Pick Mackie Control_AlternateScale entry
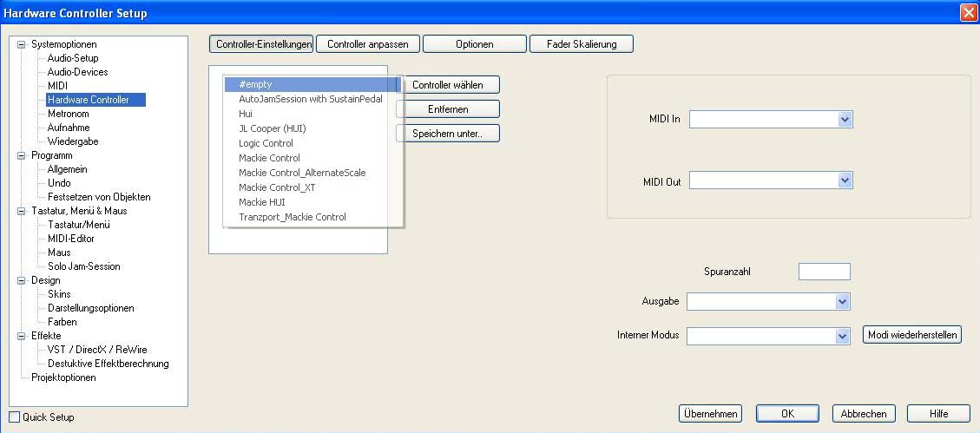Image resolution: width=980 pixels, height=433 pixels. pos(312,173)
